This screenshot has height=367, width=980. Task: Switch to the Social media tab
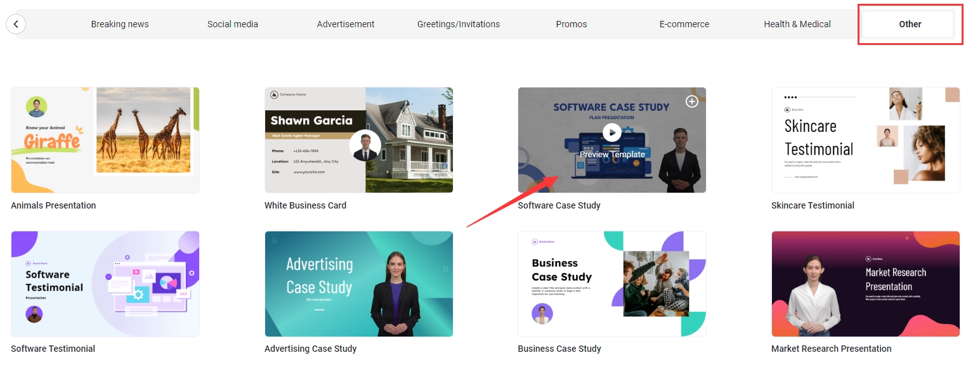[x=233, y=24]
